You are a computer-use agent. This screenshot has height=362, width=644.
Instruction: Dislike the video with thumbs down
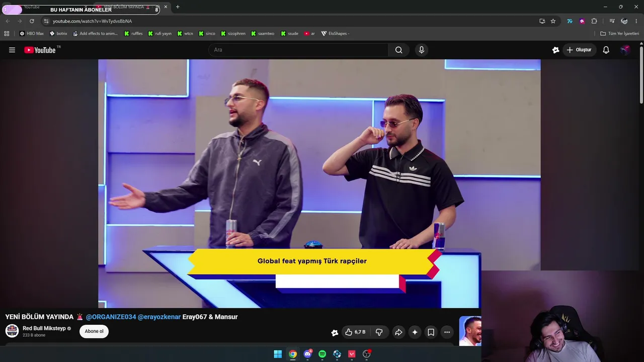pyautogui.click(x=379, y=332)
